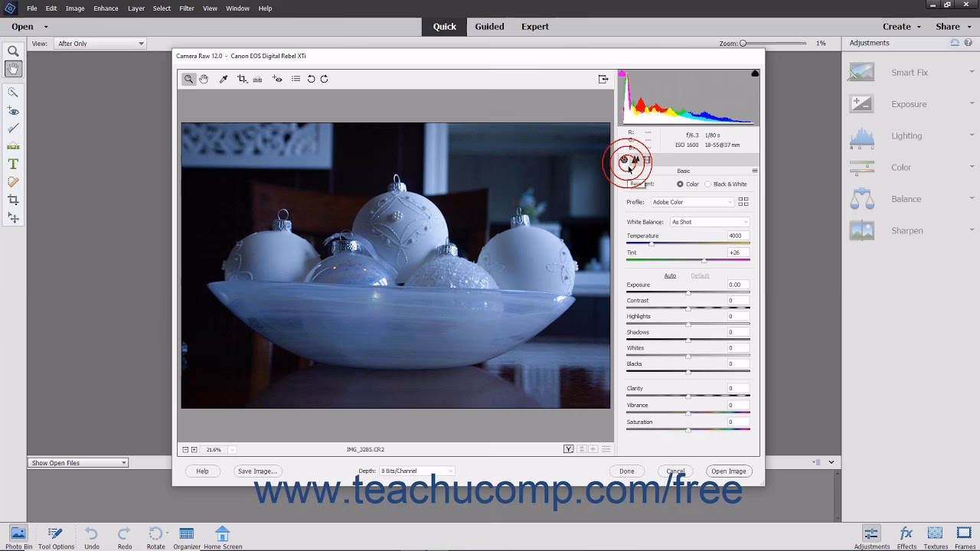Open the Smart Fix adjustment panel
Viewport: 980px width, 551px height.
pos(908,72)
